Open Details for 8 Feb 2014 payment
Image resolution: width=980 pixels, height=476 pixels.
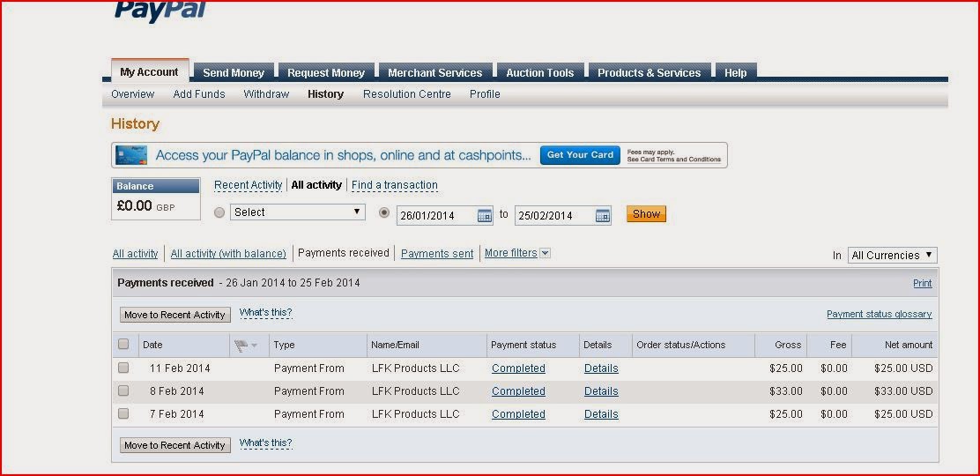point(601,390)
